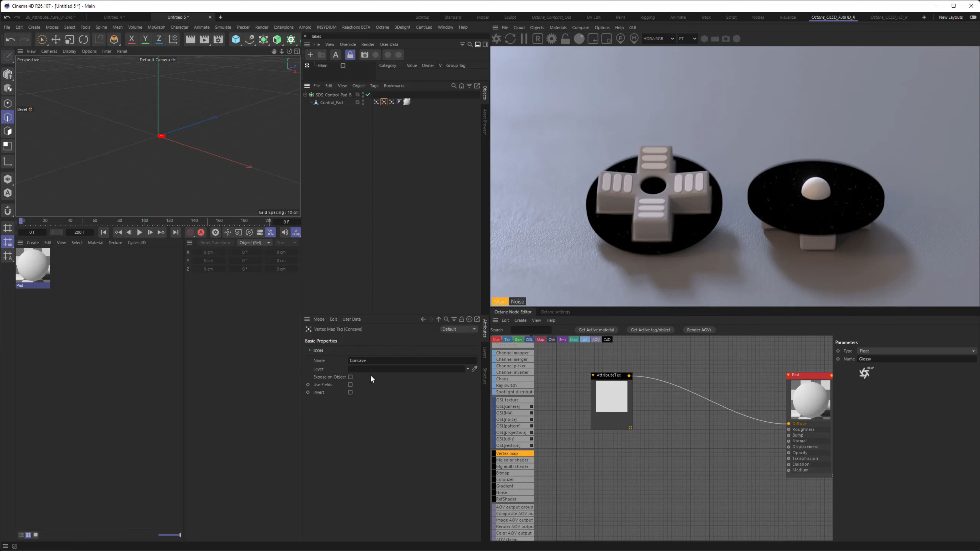Click the Pad material thumbnail
The height and width of the screenshot is (551, 980).
[x=33, y=265]
